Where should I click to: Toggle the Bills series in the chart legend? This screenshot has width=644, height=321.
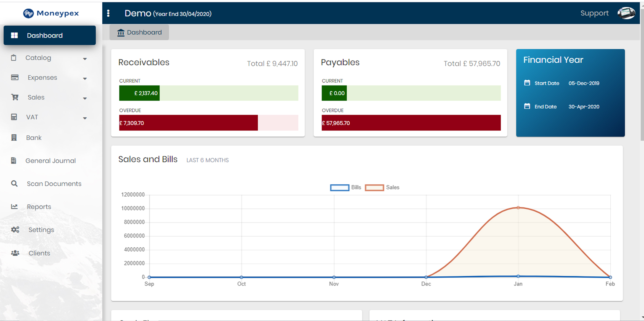pos(339,187)
